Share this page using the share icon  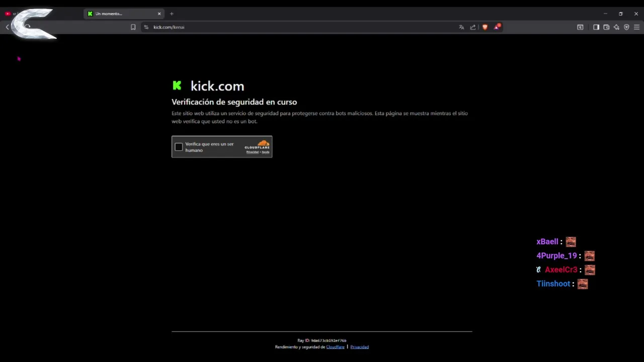[473, 27]
